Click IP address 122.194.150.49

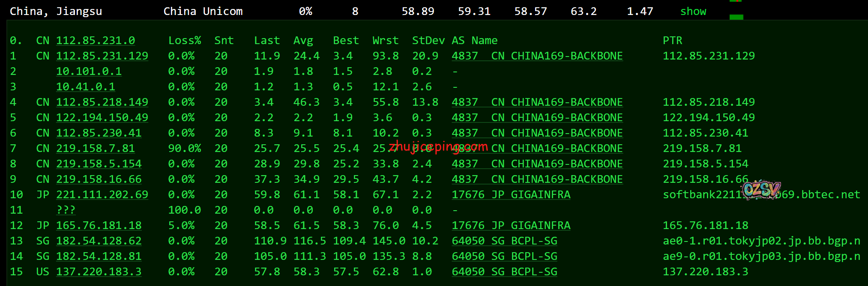pyautogui.click(x=102, y=118)
